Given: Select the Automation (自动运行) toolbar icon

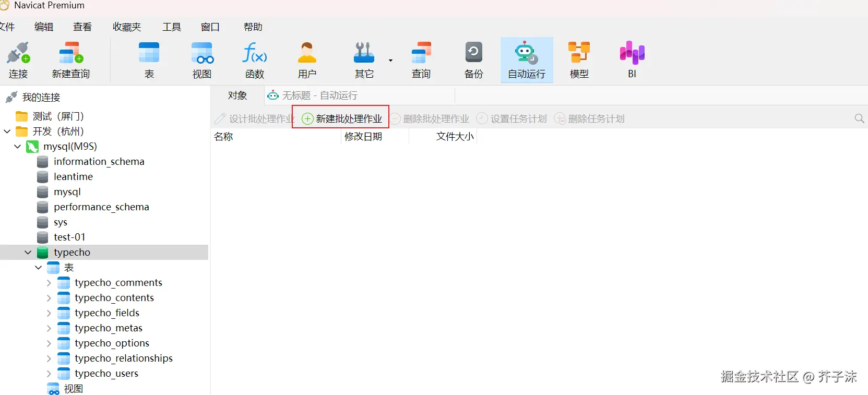Looking at the screenshot, I should tap(527, 60).
